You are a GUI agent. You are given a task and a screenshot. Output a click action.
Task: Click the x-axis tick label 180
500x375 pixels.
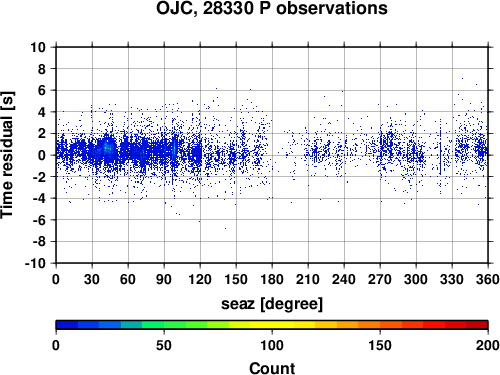pos(272,279)
